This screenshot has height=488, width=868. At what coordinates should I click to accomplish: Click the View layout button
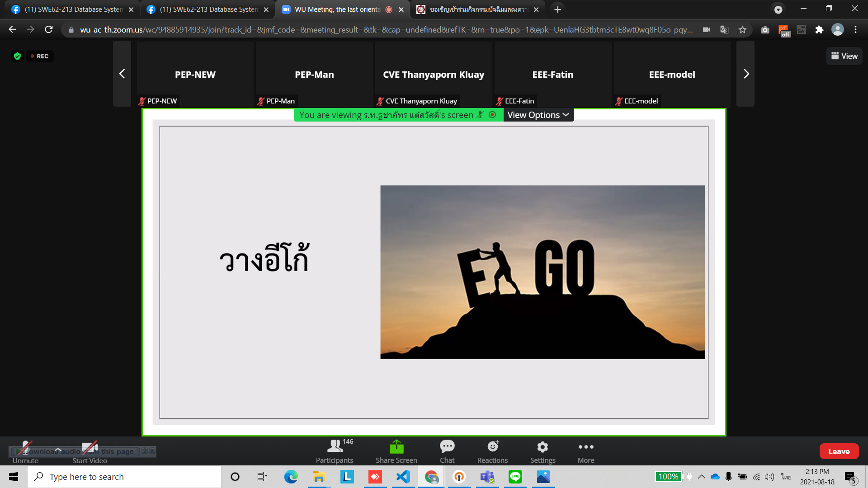[x=844, y=56]
